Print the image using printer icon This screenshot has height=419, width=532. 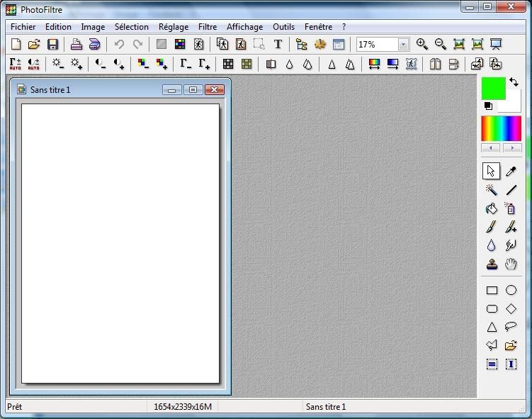coord(76,44)
